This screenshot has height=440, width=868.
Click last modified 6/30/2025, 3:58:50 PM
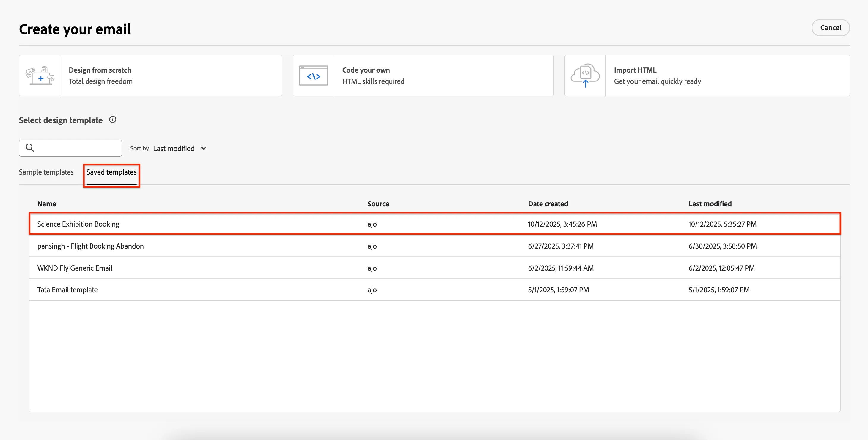[x=722, y=246]
